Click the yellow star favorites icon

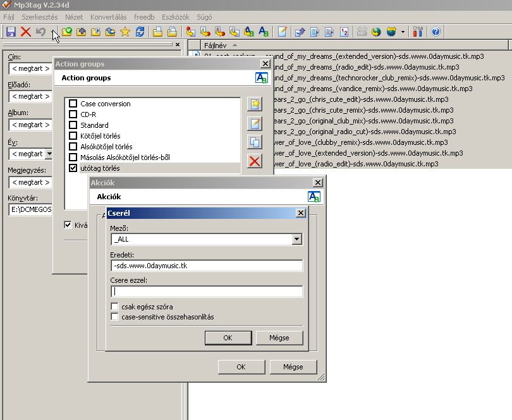coord(125,32)
